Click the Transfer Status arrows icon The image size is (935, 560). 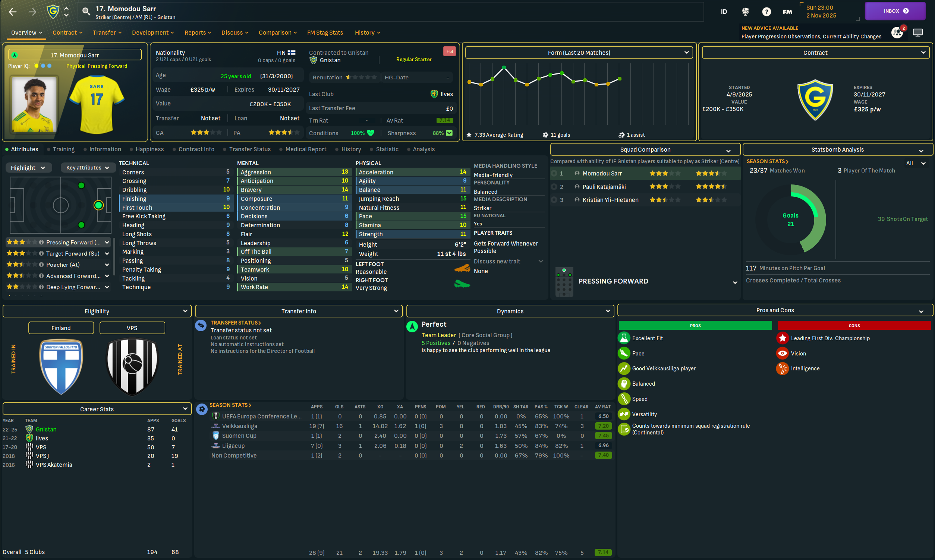[x=201, y=325]
